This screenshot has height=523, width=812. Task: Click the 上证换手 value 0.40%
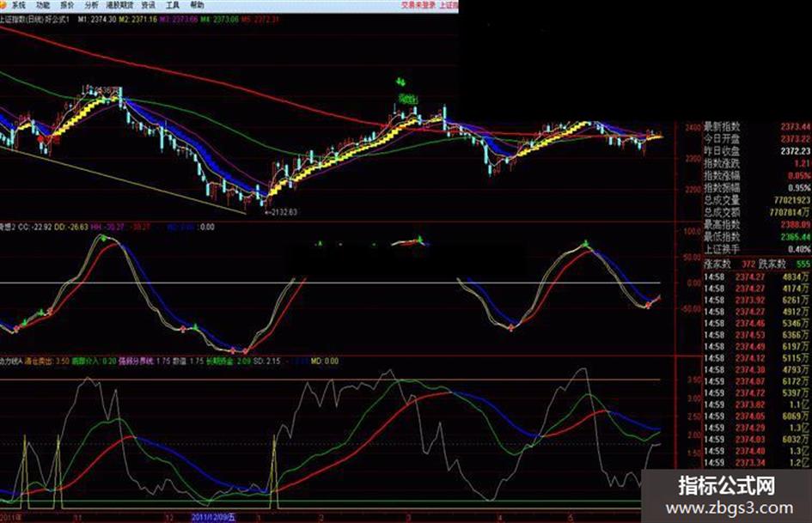(799, 250)
